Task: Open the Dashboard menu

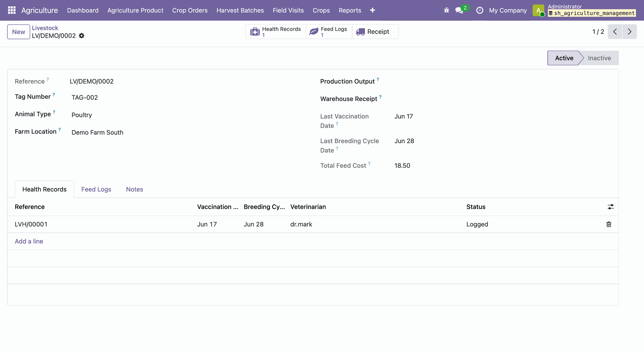Action: pos(83,10)
